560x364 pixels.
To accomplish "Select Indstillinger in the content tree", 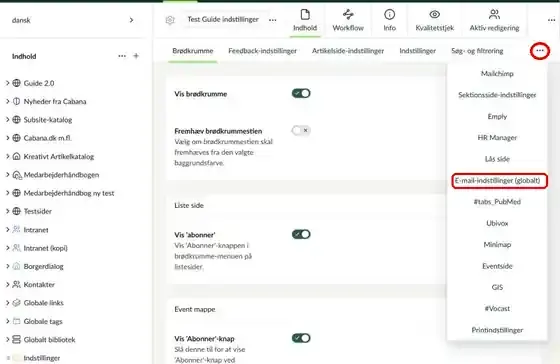I will point(42,358).
